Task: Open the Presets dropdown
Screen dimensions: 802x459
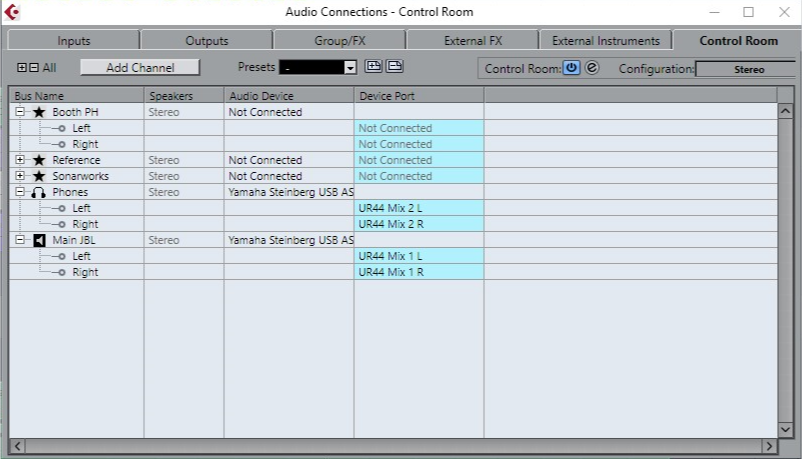Action: pyautogui.click(x=350, y=68)
